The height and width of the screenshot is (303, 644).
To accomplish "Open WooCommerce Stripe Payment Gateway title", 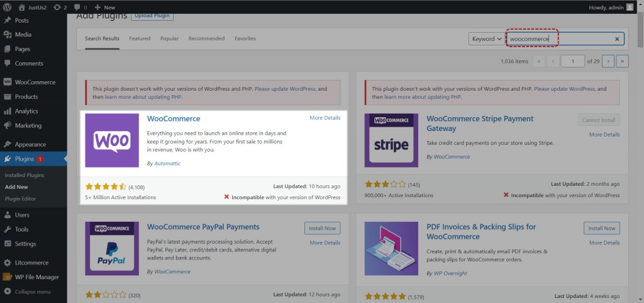I will pos(480,123).
